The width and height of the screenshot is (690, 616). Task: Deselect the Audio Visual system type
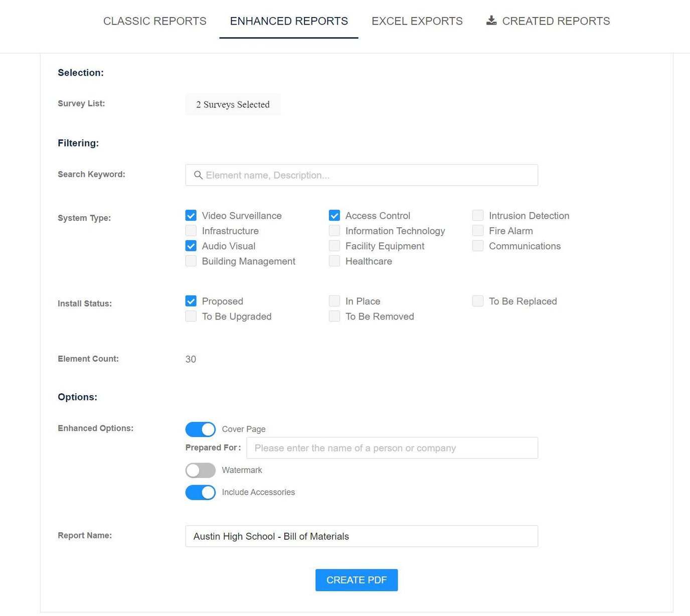tap(191, 246)
